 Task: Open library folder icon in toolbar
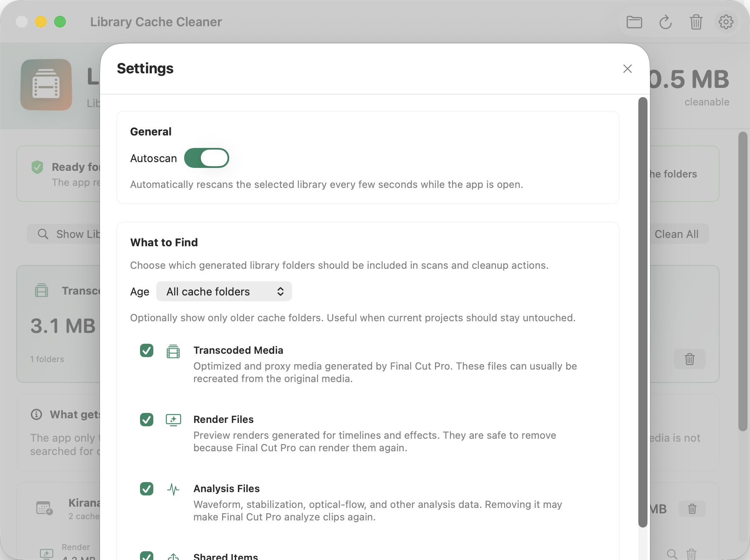click(x=634, y=22)
